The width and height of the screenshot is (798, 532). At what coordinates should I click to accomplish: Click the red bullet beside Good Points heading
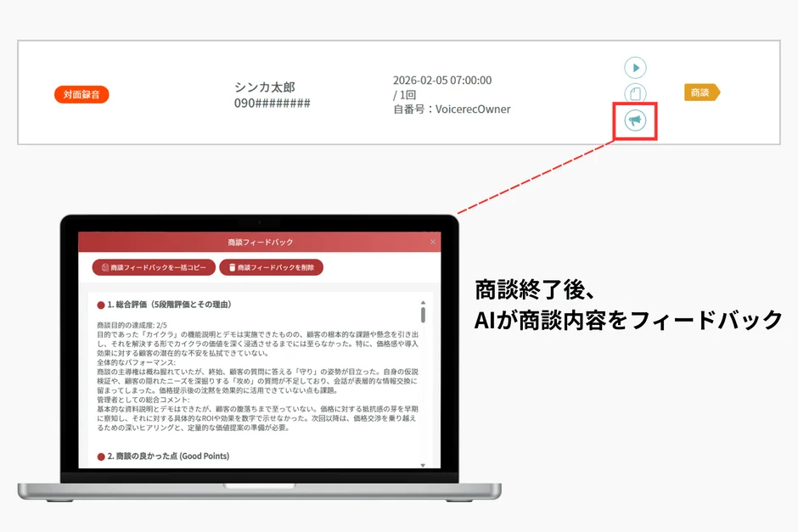coord(99,455)
